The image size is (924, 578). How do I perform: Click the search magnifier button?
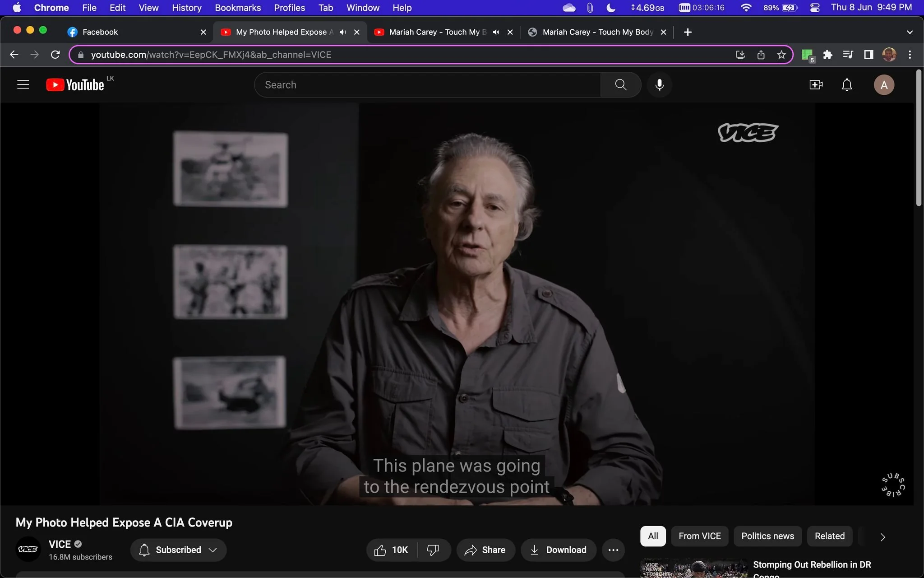(621, 84)
